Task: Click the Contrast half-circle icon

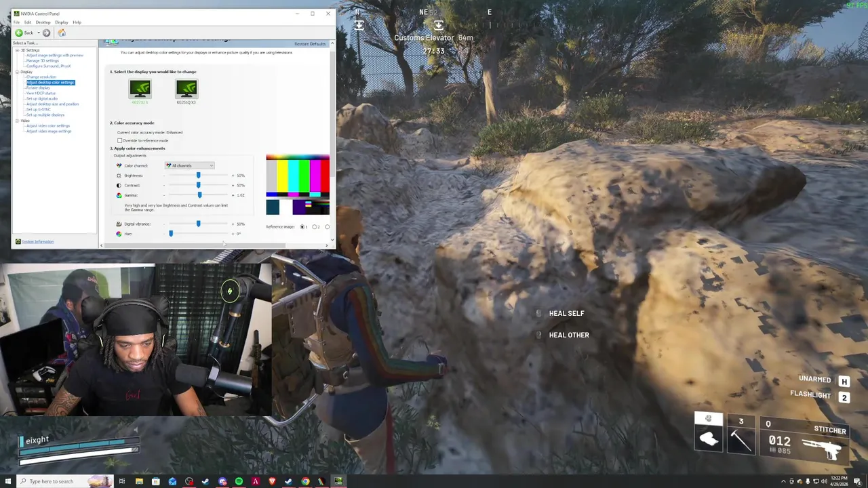Action: [119, 185]
